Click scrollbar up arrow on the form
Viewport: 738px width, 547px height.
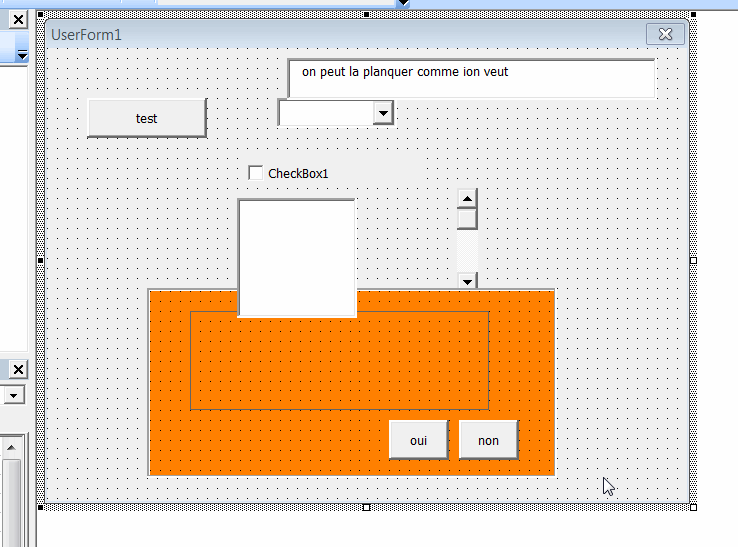tap(467, 199)
